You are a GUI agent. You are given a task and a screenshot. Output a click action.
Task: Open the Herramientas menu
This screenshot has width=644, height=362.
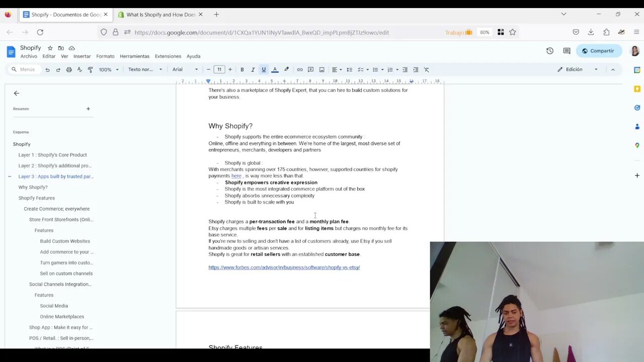134,56
